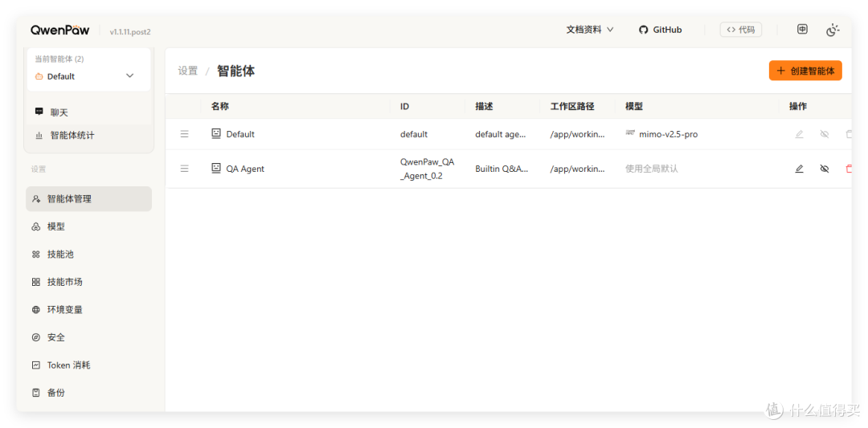Toggle dark/light theme icon

coord(833,30)
